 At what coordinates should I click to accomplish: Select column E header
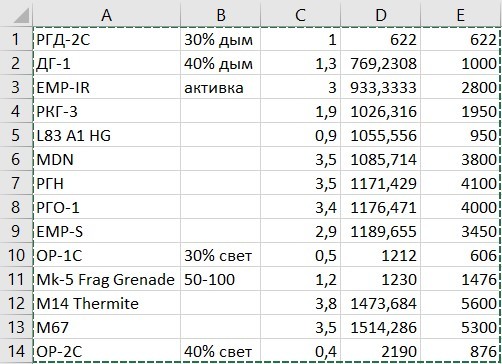pyautogui.click(x=460, y=15)
